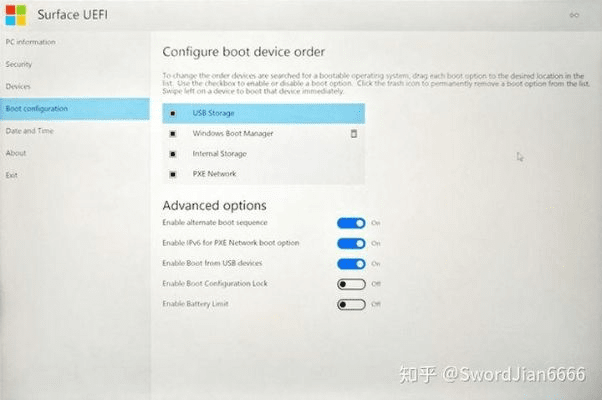The height and width of the screenshot is (400, 602).
Task: Click the Surface UEFI title
Action: pos(73,15)
